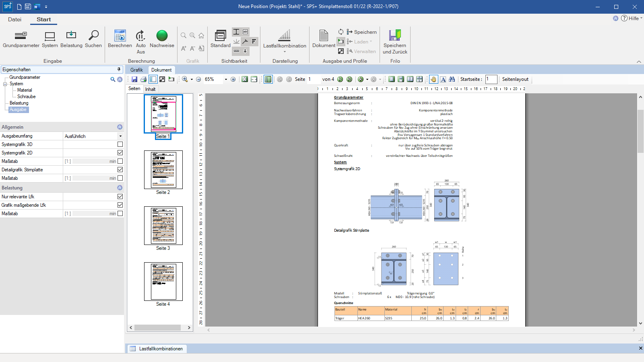Select Material in the tree
The image size is (644, 362).
pos(25,90)
